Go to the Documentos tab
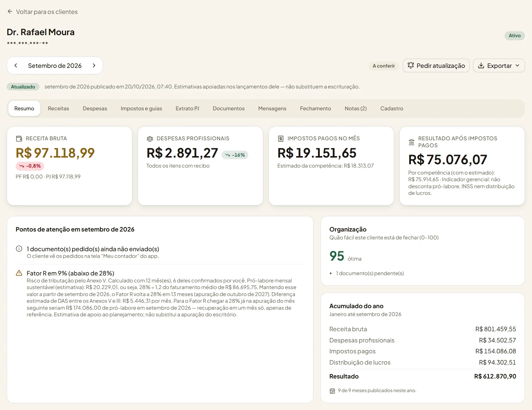The height and width of the screenshot is (410, 532). point(229,108)
